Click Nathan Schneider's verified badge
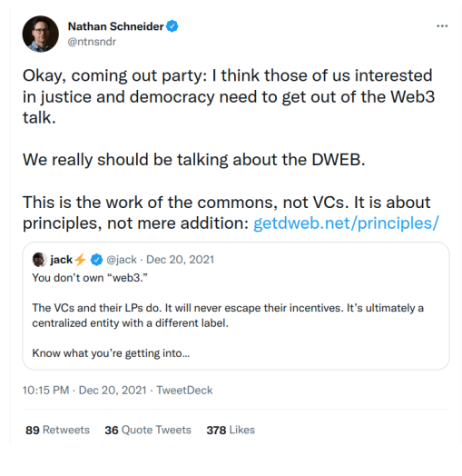This screenshot has height=476, width=462. pyautogui.click(x=172, y=26)
